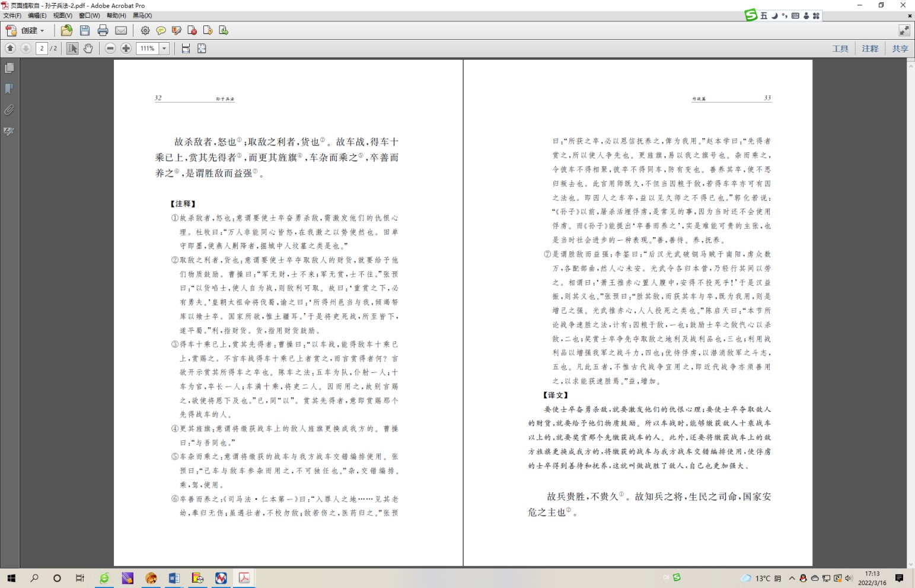Open the 注释 comment pane
Screen dimensions: 915x588
pyautogui.click(x=870, y=49)
